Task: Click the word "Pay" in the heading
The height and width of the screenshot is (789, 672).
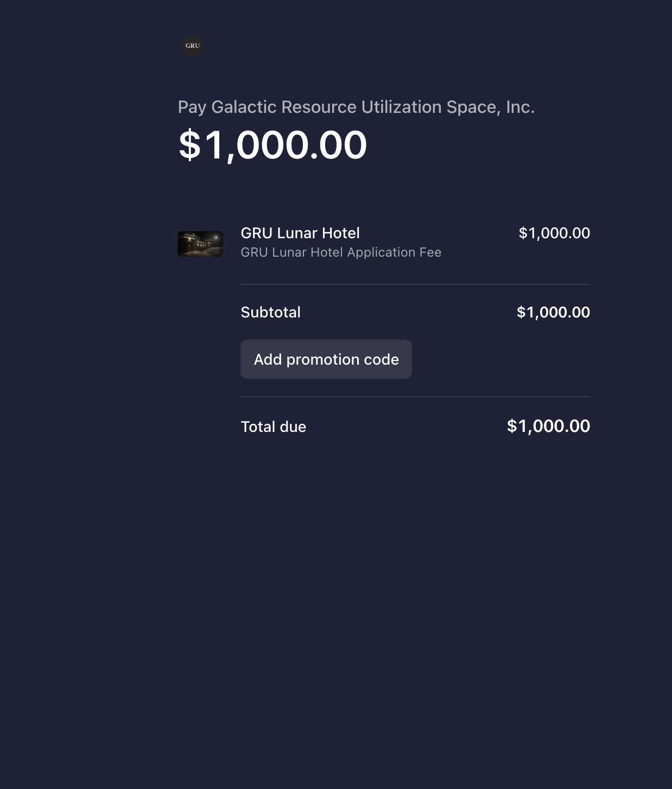Action: pyautogui.click(x=192, y=107)
